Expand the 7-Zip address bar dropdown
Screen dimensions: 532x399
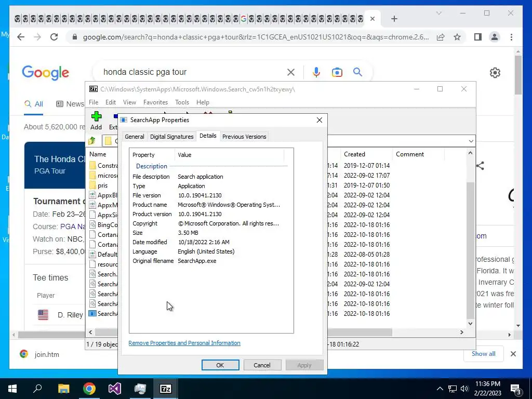coord(471,141)
